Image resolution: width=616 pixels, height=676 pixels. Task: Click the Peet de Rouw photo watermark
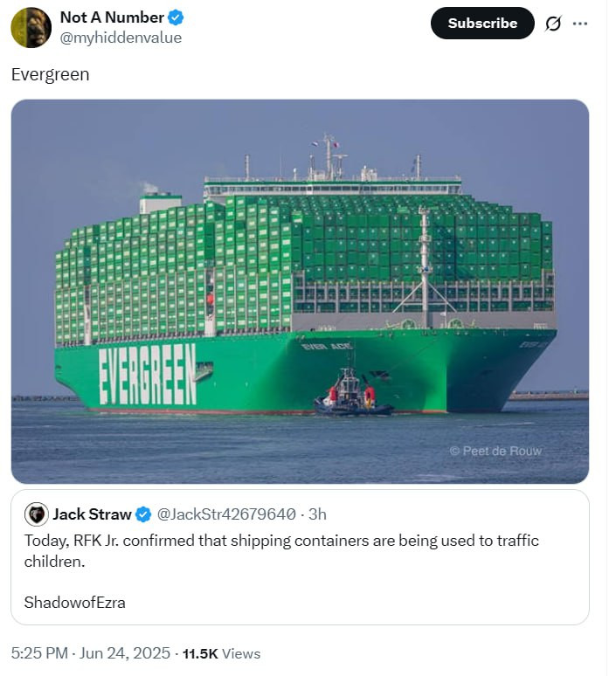(495, 451)
